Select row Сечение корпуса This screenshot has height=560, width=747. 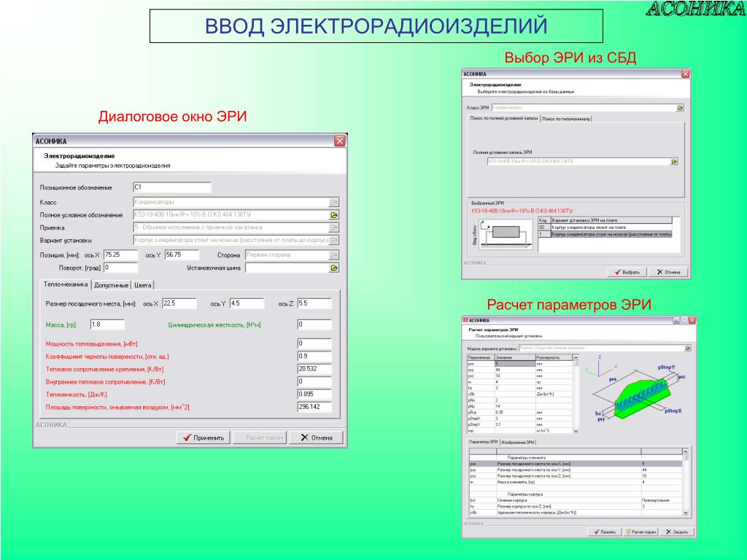(x=576, y=500)
